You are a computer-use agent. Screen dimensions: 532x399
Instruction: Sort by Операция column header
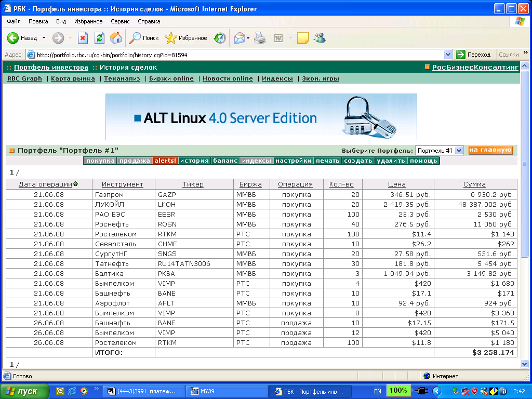pos(295,184)
